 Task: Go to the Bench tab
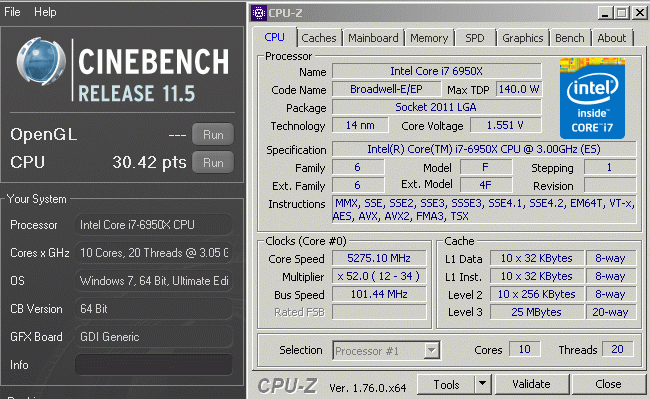[570, 38]
